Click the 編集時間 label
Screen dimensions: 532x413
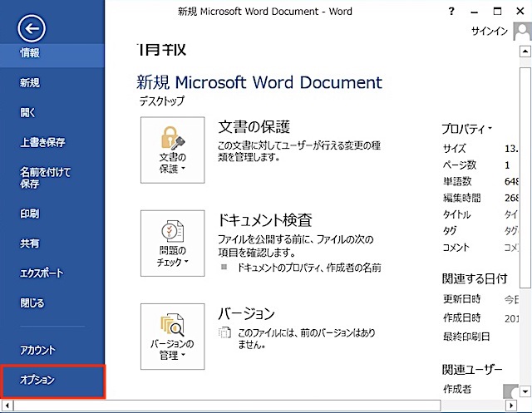pos(462,198)
